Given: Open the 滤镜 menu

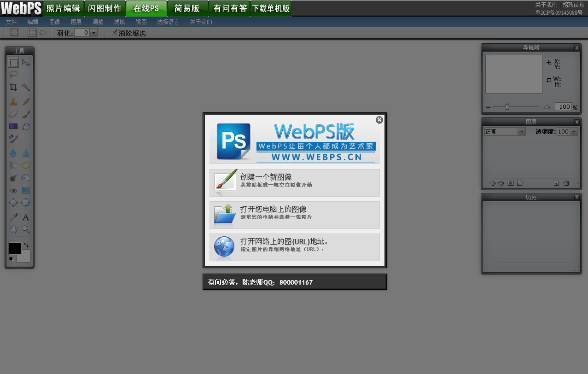Looking at the screenshot, I should click(119, 22).
